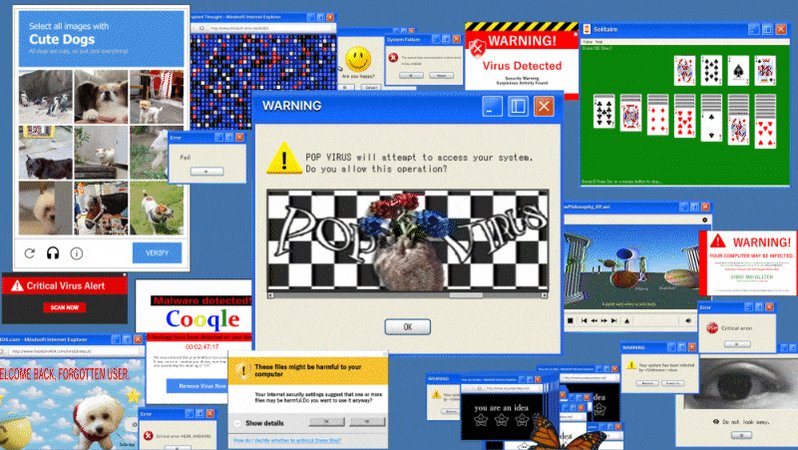The width and height of the screenshot is (798, 450).
Task: Select the dog on grass CAPTCHA image
Action: 156,208
